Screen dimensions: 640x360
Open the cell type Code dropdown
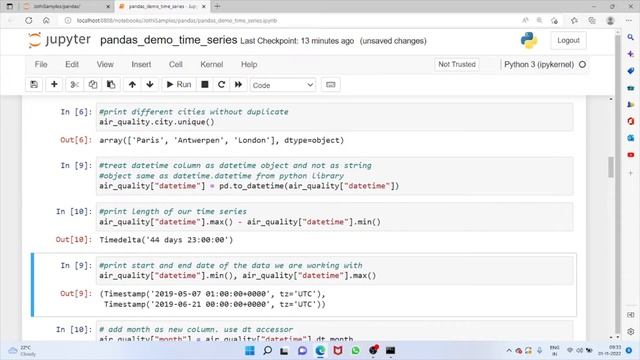[282, 85]
